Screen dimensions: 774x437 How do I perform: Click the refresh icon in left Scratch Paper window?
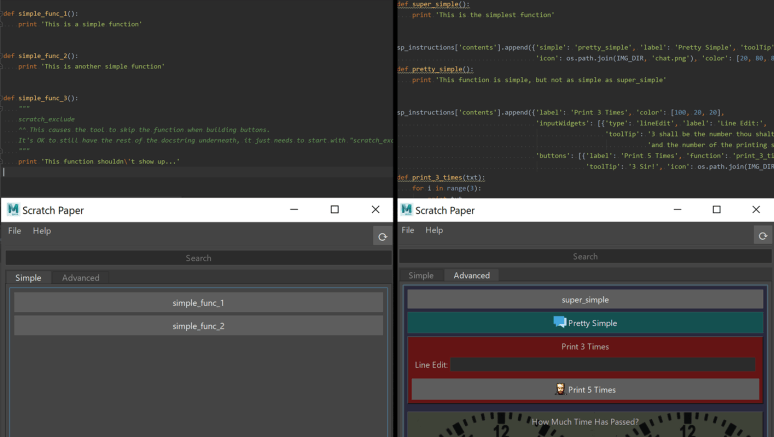click(381, 236)
